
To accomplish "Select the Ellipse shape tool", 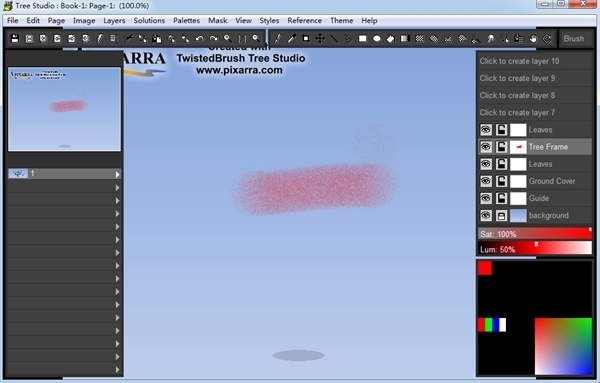I will coord(377,38).
